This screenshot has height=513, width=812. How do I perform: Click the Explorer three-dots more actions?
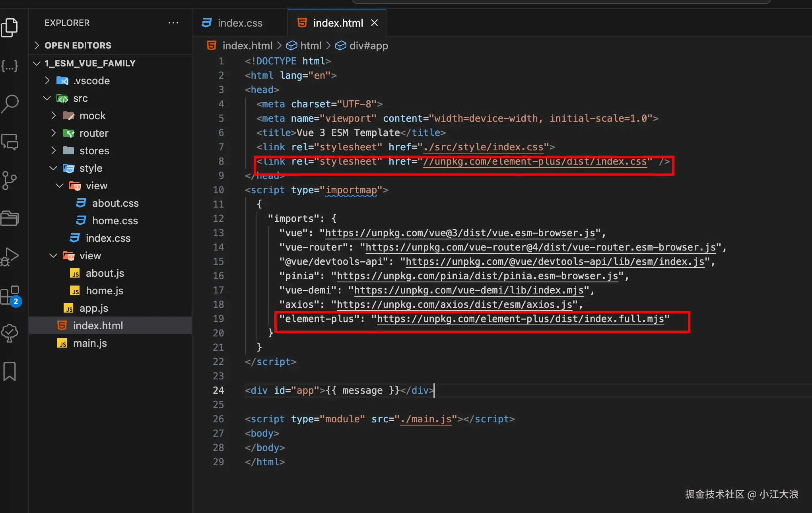point(173,23)
